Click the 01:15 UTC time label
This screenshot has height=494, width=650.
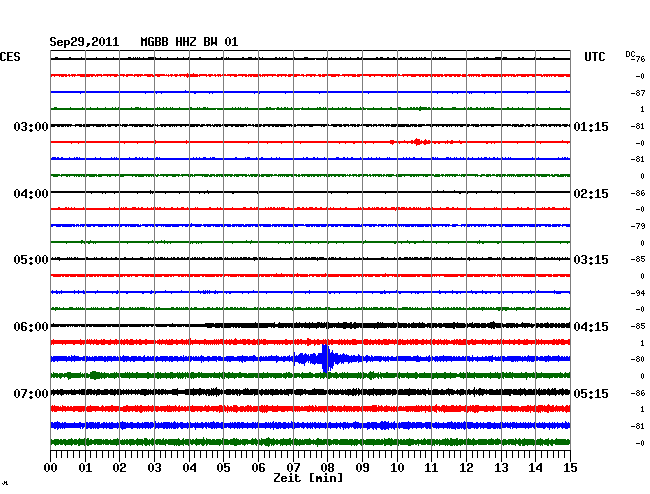(x=591, y=126)
